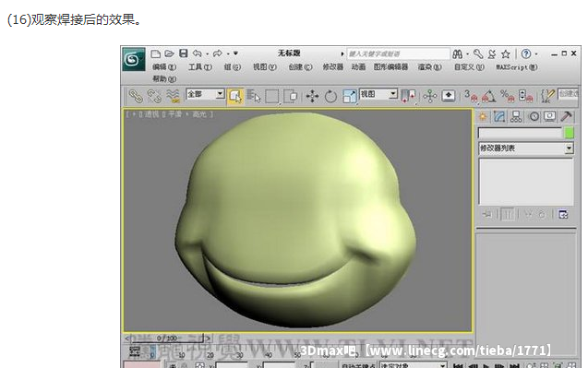Expand the Redo history dropdown arrow
The image size is (588, 368).
pyautogui.click(x=228, y=54)
